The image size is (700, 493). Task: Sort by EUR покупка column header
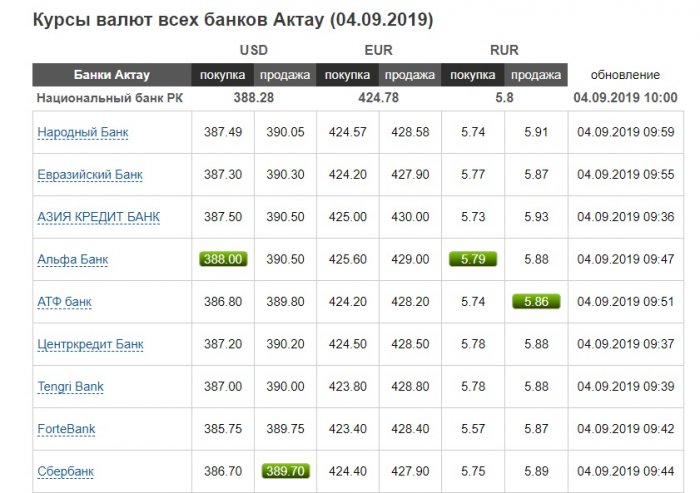347,75
